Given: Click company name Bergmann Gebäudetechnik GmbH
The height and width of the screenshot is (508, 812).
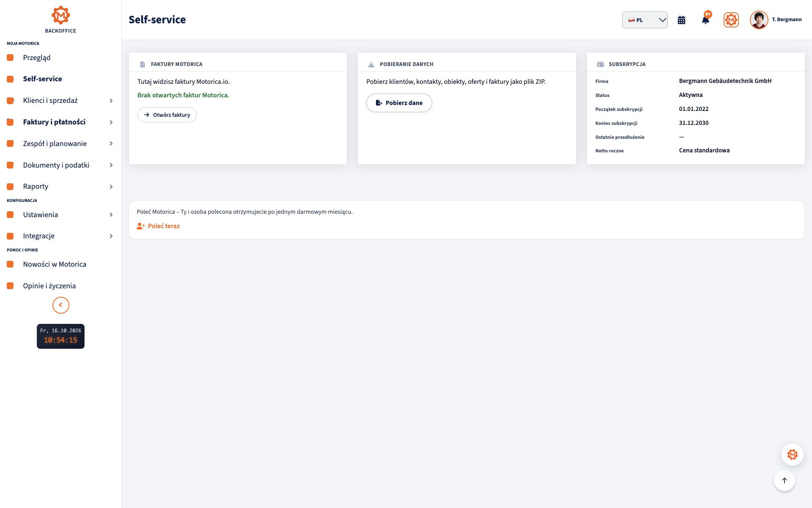Looking at the screenshot, I should (725, 81).
